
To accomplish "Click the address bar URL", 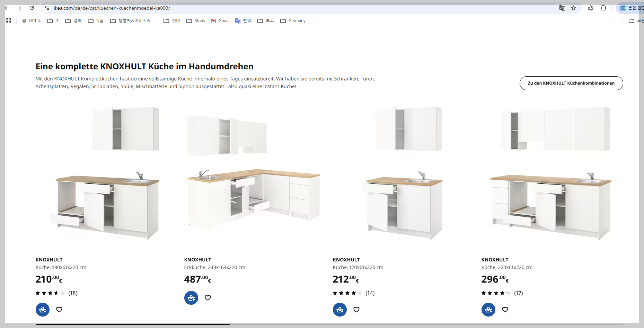I will (x=112, y=8).
